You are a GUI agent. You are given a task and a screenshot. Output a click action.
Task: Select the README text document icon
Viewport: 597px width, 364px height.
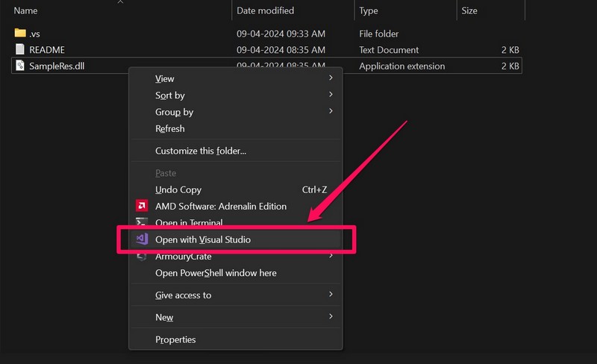(x=20, y=50)
